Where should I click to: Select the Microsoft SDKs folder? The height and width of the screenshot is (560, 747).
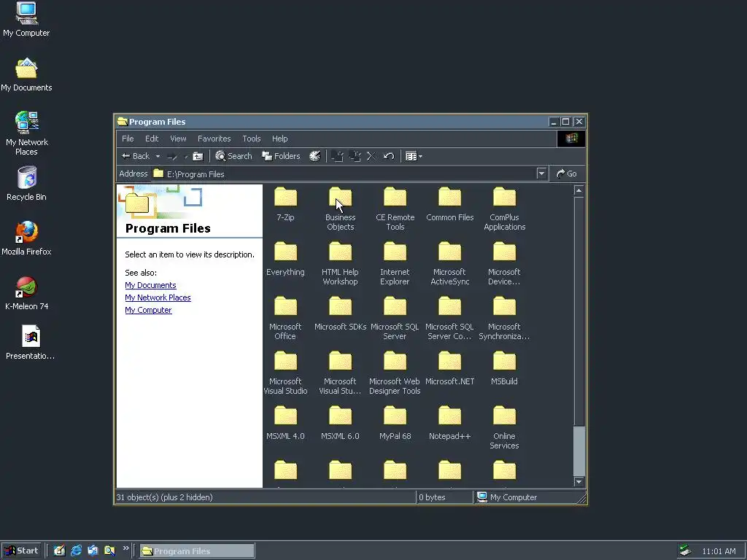pyautogui.click(x=340, y=314)
